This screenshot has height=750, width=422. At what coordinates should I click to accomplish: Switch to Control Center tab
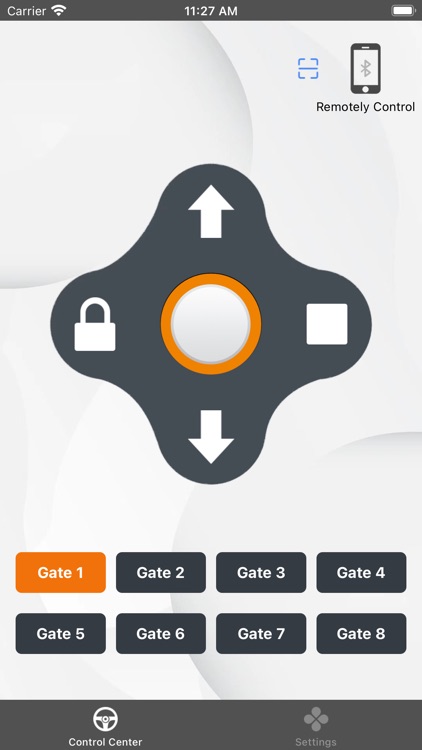(x=105, y=728)
